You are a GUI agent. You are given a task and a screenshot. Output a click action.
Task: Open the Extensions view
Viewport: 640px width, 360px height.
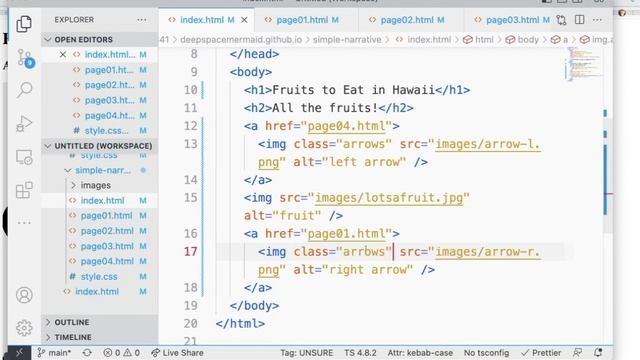[24, 190]
